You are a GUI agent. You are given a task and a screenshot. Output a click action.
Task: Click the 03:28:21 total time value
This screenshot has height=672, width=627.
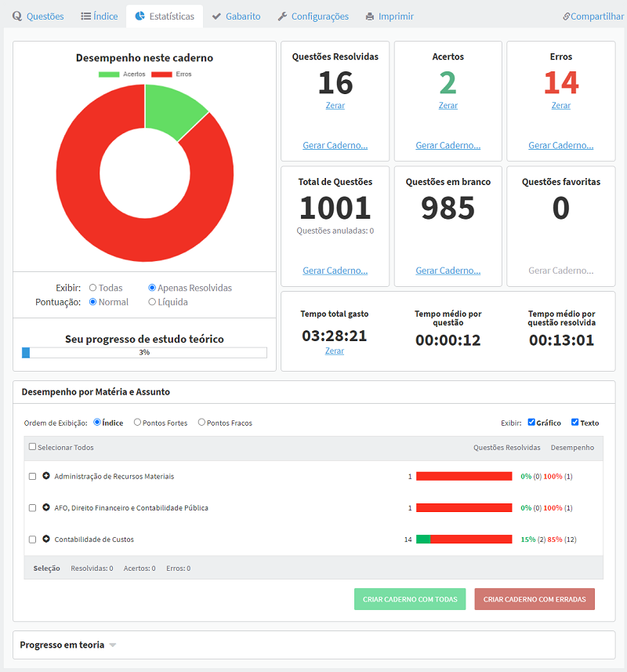point(335,336)
